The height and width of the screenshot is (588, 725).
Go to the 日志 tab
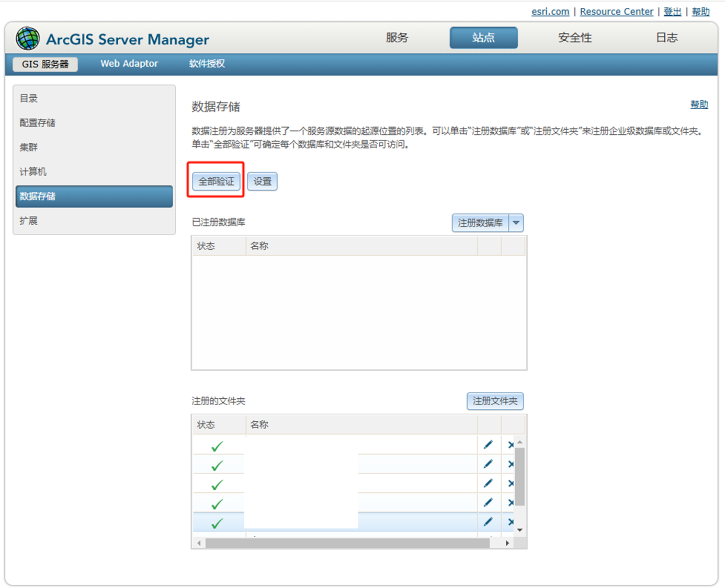(667, 38)
